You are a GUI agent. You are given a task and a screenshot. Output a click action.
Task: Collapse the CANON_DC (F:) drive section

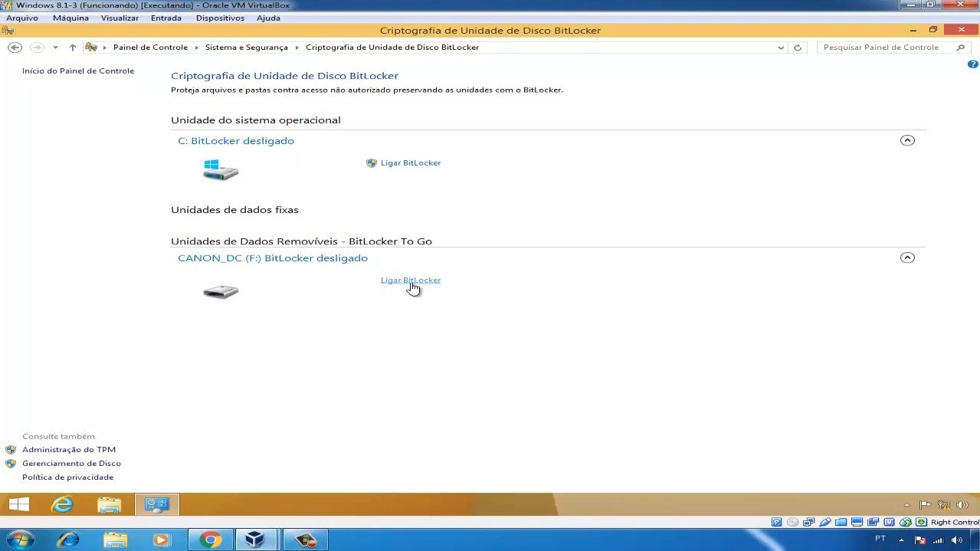pyautogui.click(x=907, y=257)
